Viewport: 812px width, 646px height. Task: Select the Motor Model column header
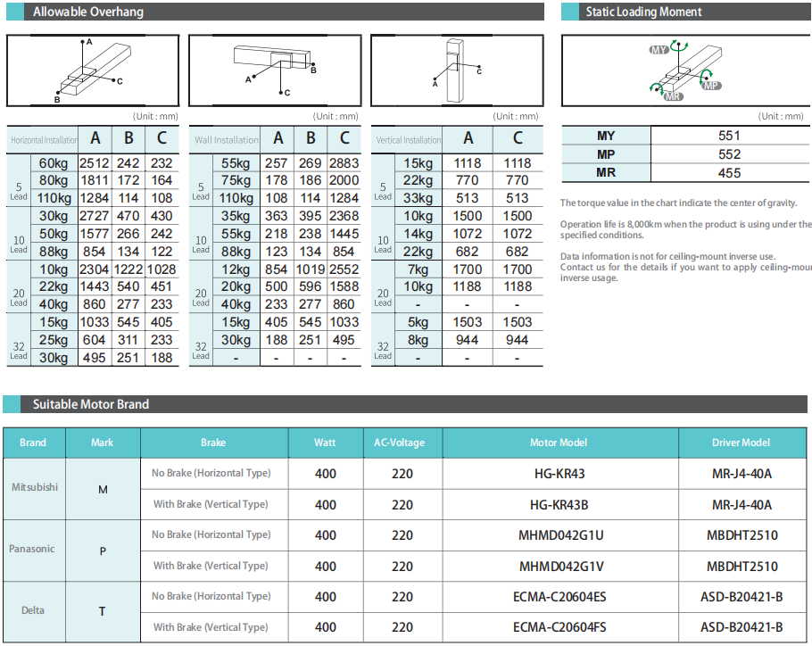559,443
